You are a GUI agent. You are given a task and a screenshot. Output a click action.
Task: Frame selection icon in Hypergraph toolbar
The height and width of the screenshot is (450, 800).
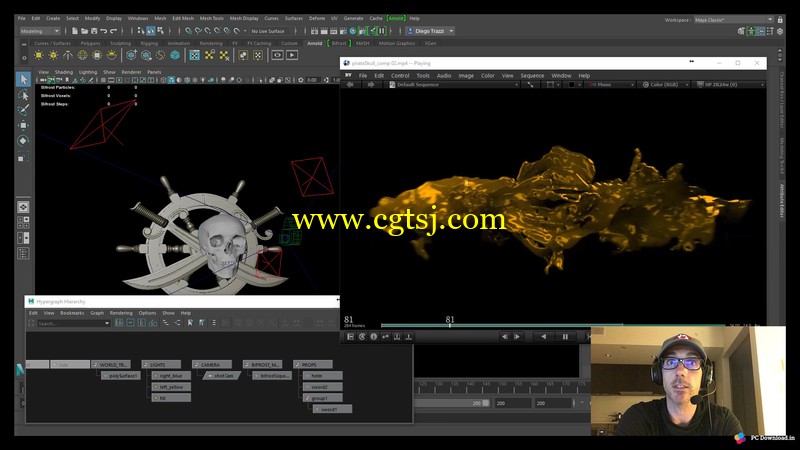coord(130,323)
